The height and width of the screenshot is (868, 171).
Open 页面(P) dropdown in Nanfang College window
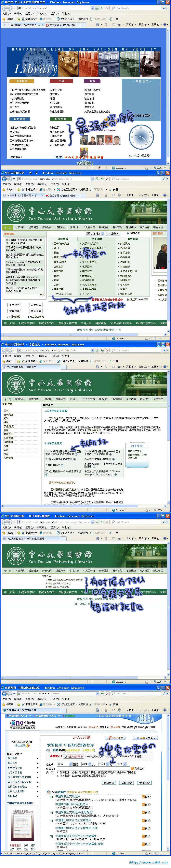pos(131,25)
